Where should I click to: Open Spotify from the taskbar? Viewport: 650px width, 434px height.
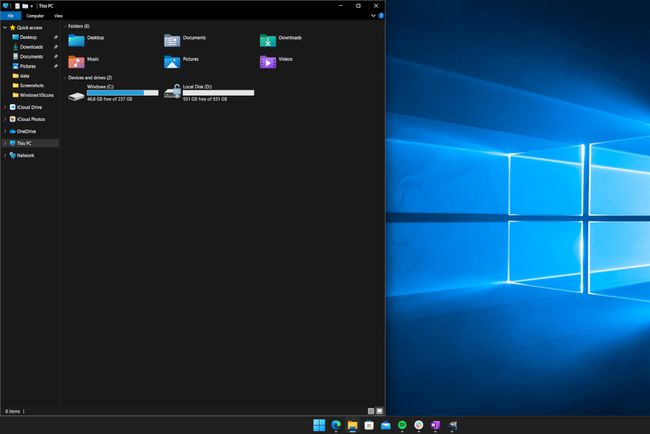pyautogui.click(x=402, y=425)
